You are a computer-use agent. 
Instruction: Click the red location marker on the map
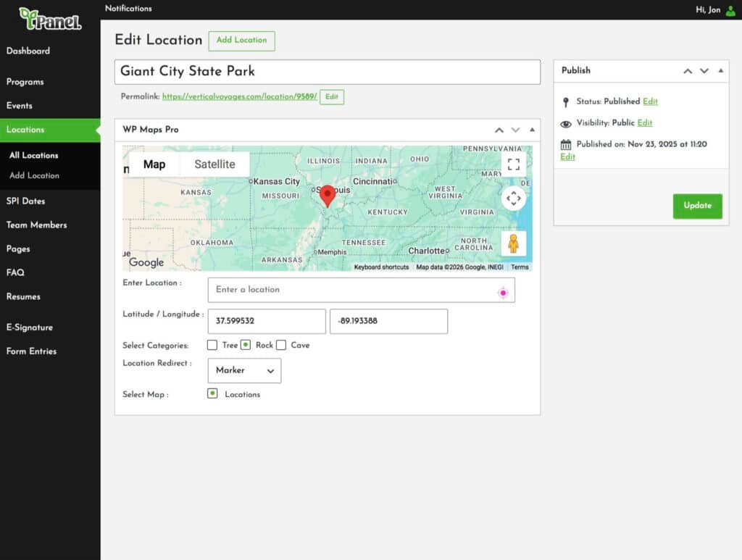(328, 196)
